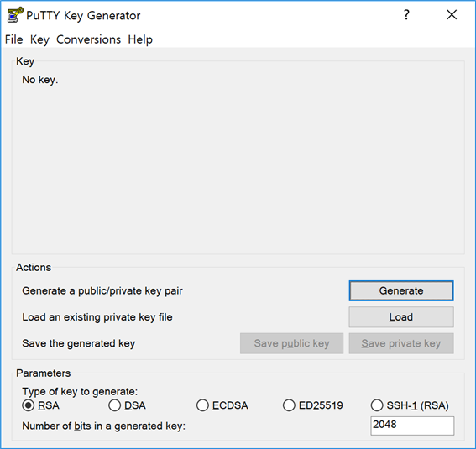This screenshot has height=449, width=476.
Task: Select the DSA key type
Action: (x=114, y=405)
